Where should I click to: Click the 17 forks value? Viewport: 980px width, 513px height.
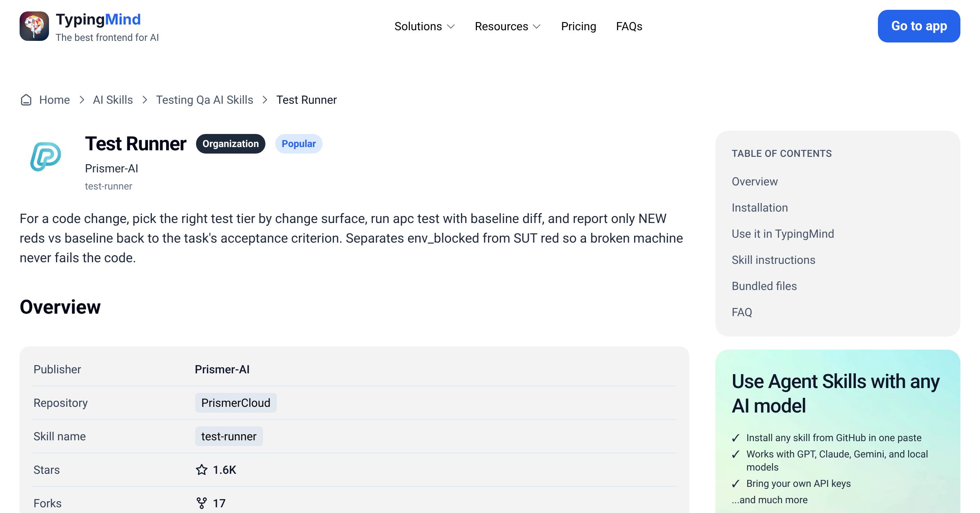(x=219, y=503)
